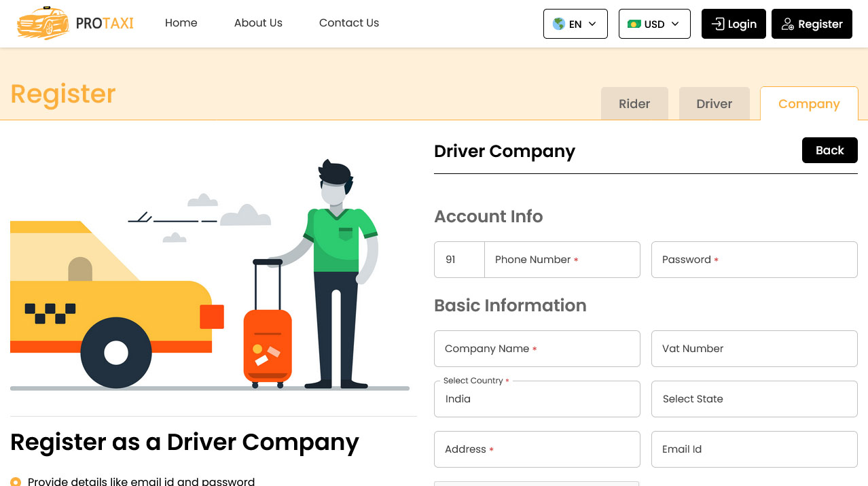Focus the Phone Number field

[x=562, y=260]
